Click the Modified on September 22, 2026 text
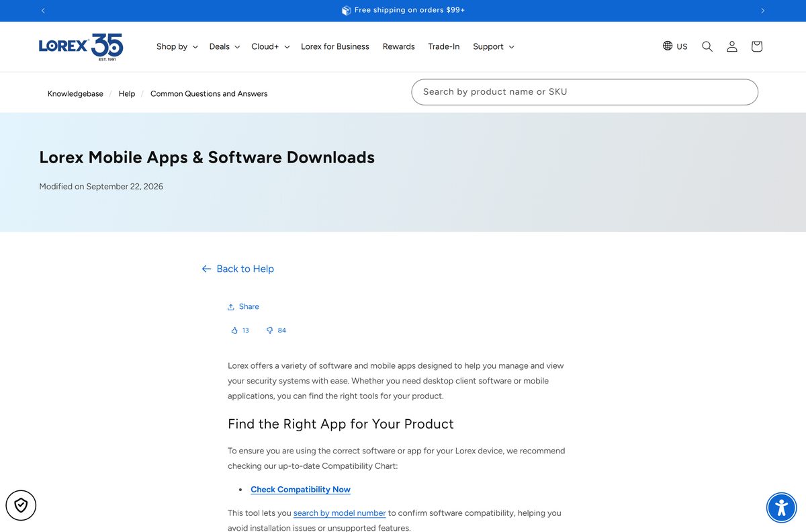Viewport: 806px width, 532px height. pyautogui.click(x=101, y=187)
